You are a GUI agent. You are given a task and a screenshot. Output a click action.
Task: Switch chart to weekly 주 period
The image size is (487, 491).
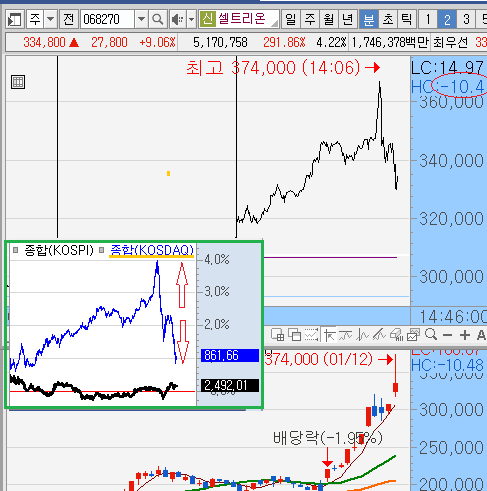(x=310, y=20)
